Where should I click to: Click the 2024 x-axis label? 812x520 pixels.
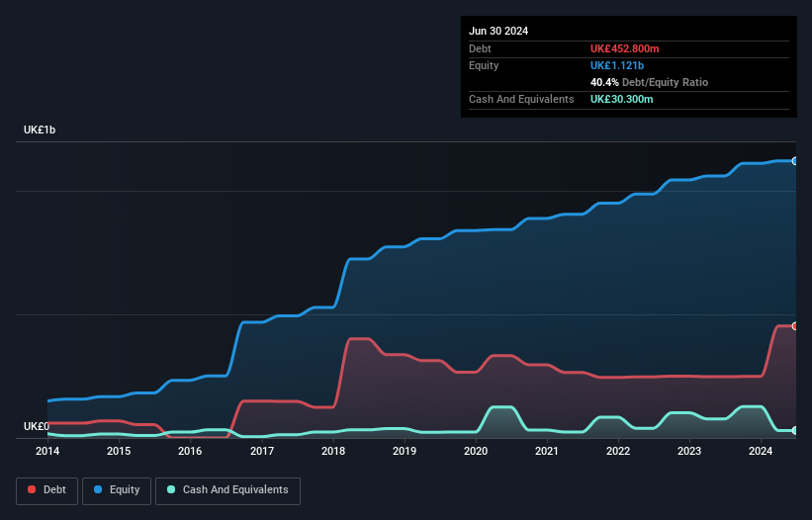(x=761, y=451)
